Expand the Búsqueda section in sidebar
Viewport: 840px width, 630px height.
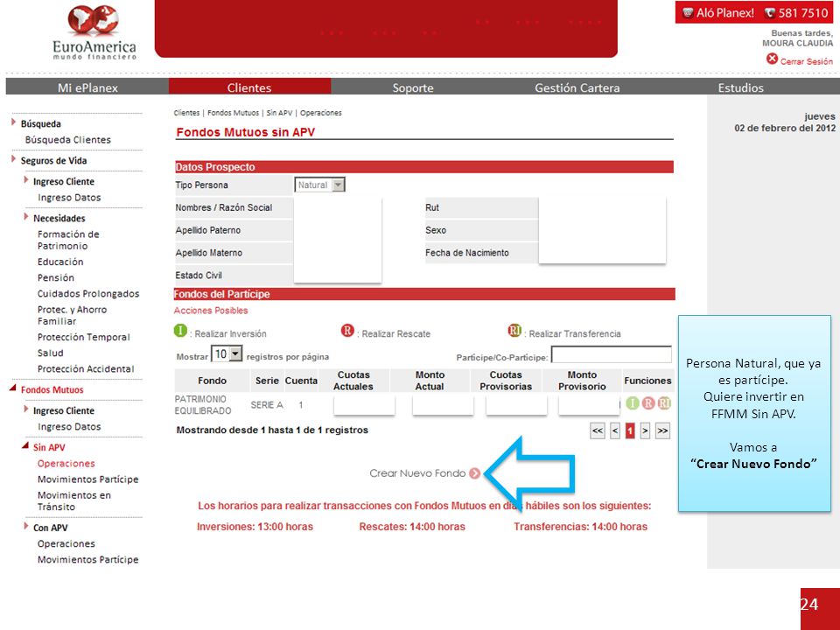tap(13, 122)
